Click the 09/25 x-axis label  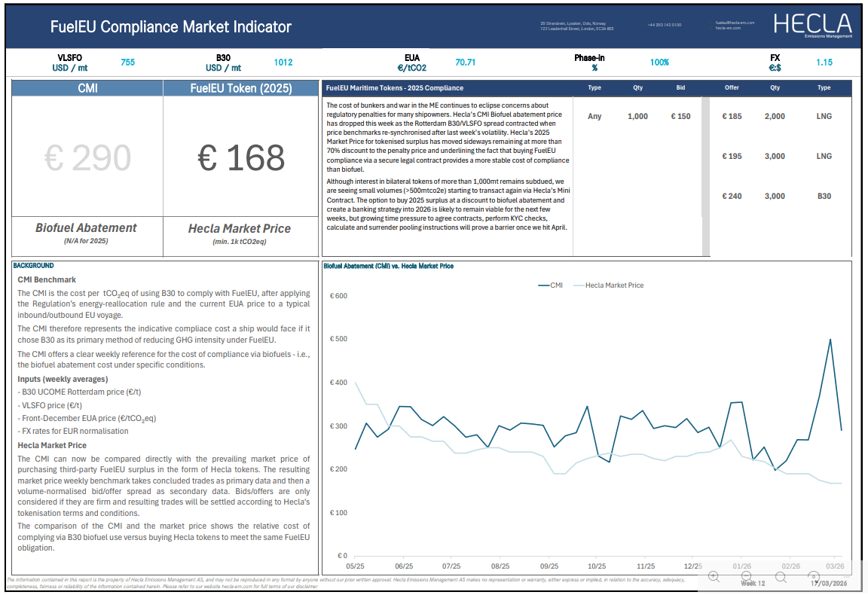(x=549, y=566)
